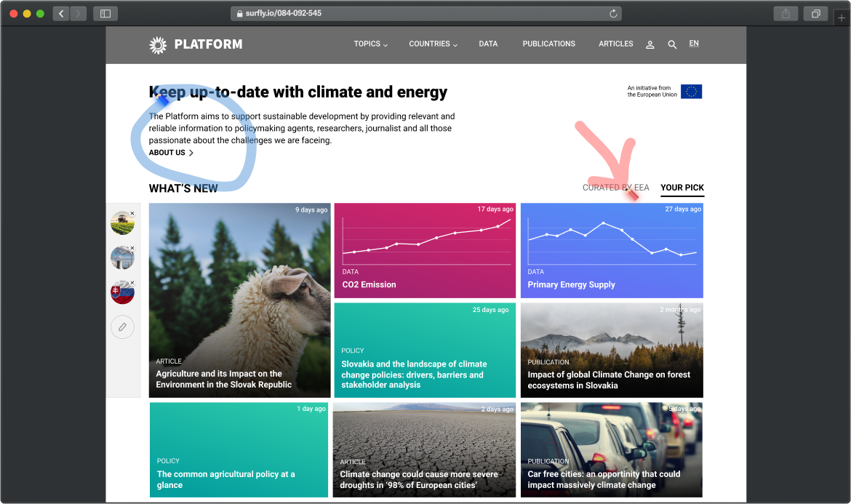Go back using browser back arrow
The height and width of the screenshot is (504, 851).
[61, 13]
